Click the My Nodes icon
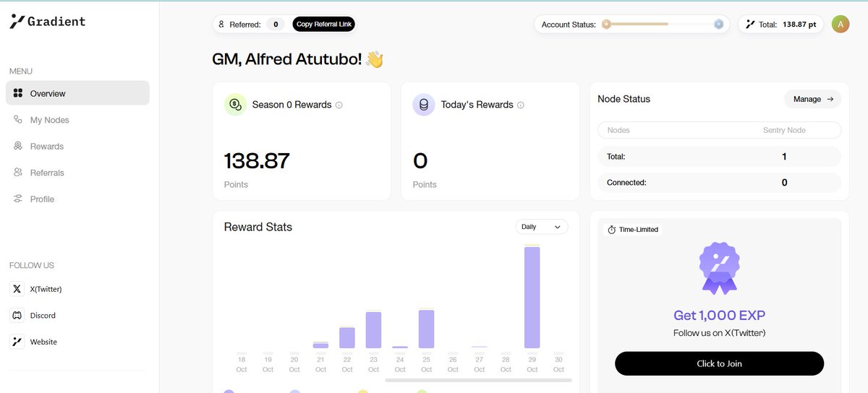 coord(18,120)
